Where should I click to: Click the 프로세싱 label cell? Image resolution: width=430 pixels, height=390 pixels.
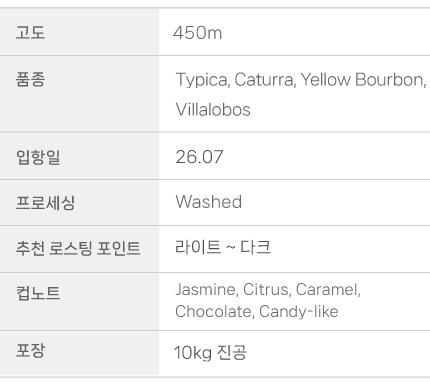click(79, 203)
